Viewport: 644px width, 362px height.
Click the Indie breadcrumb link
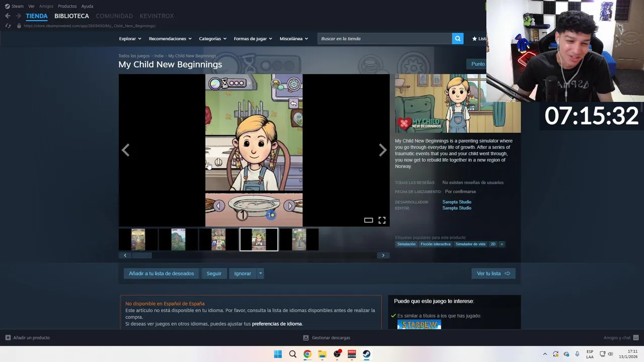[x=159, y=56]
